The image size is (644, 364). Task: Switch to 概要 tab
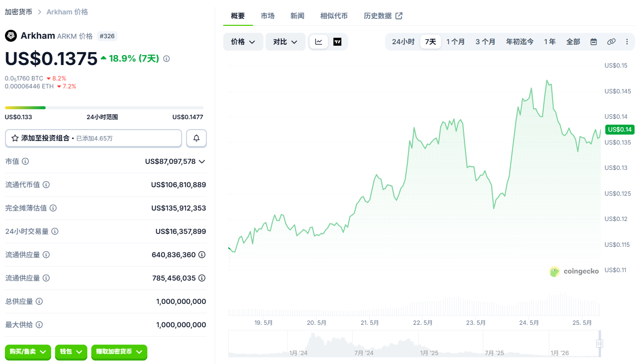(238, 16)
